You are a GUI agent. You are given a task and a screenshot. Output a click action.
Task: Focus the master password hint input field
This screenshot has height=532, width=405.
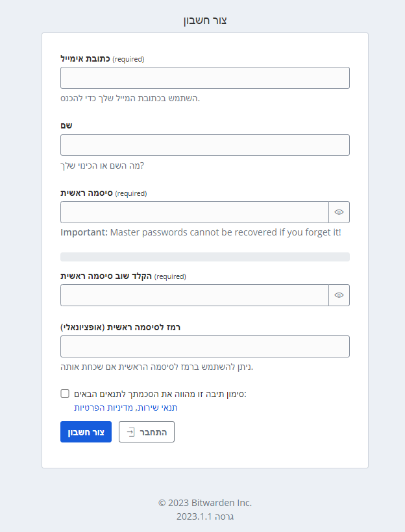click(204, 346)
